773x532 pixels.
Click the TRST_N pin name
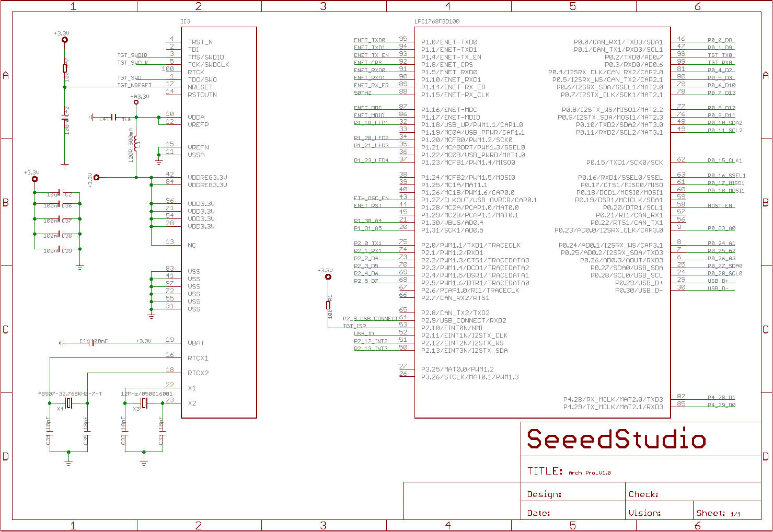[x=200, y=42]
